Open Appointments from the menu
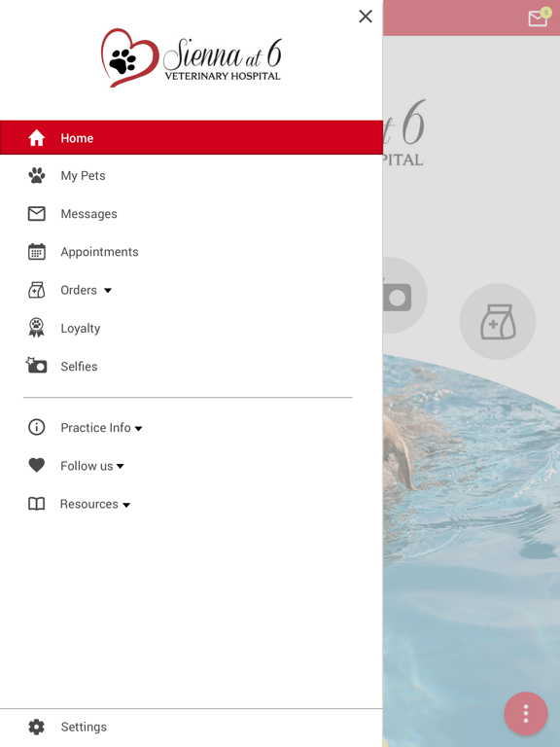 [x=192, y=252]
